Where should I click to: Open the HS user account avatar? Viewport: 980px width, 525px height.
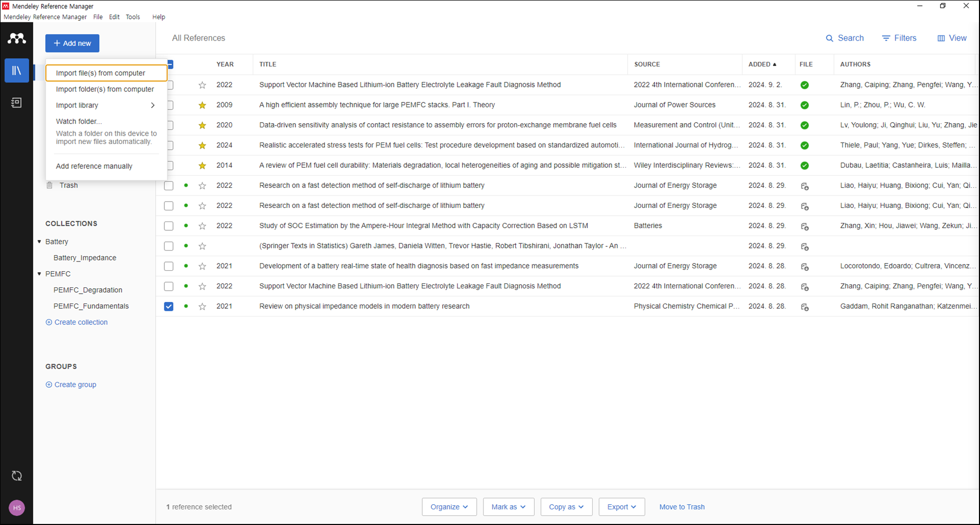[17, 508]
